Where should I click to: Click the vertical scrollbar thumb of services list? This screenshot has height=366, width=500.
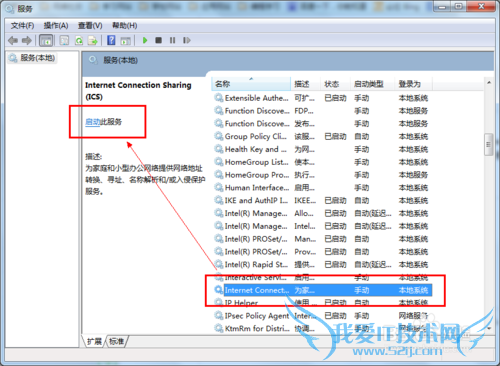[489, 145]
